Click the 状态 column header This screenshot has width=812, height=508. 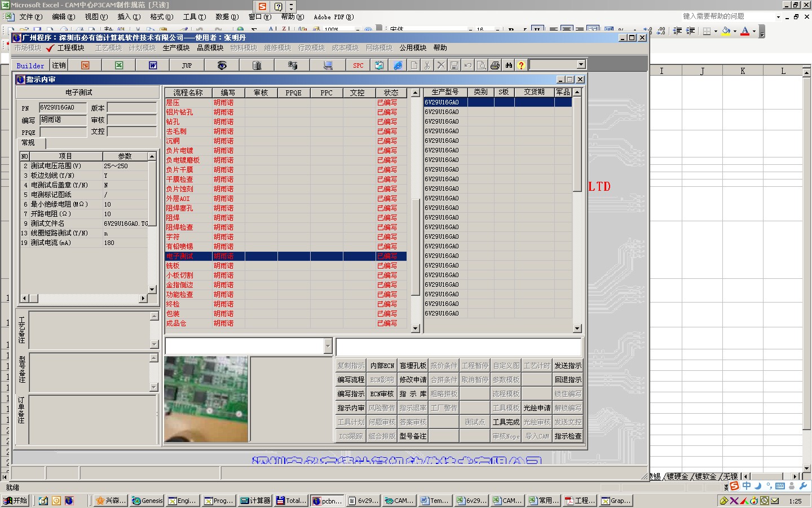pyautogui.click(x=391, y=93)
